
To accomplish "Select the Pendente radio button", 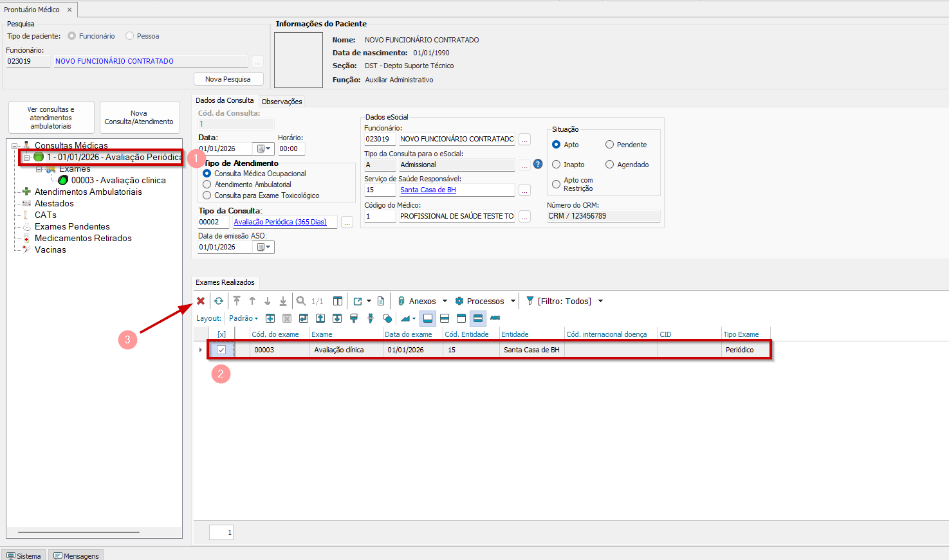I will (609, 145).
